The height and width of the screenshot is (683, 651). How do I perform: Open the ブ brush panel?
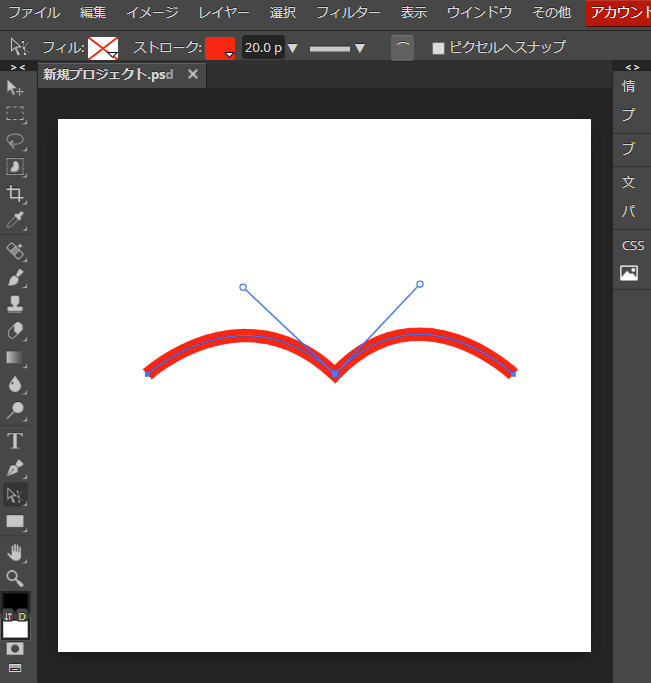pyautogui.click(x=628, y=149)
